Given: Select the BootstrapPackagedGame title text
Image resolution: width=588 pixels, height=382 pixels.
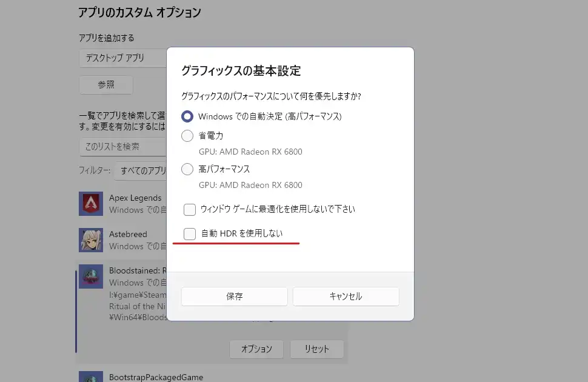Looking at the screenshot, I should pos(156,377).
